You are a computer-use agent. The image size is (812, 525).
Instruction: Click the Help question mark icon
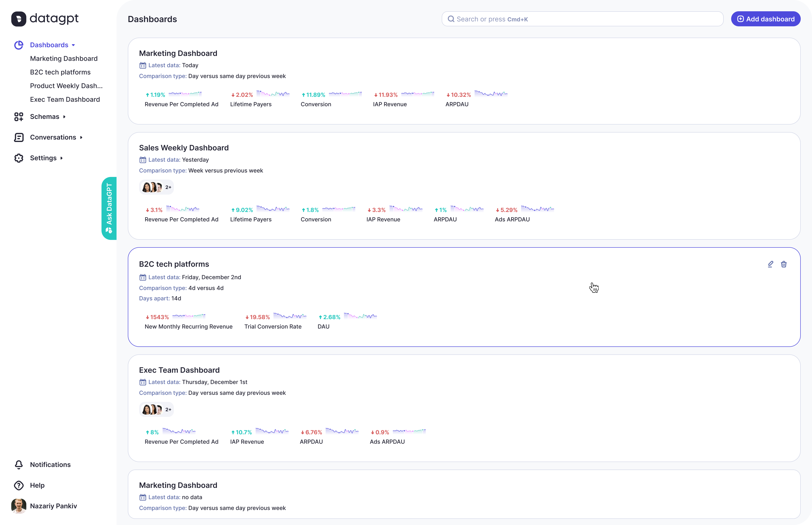(x=19, y=486)
